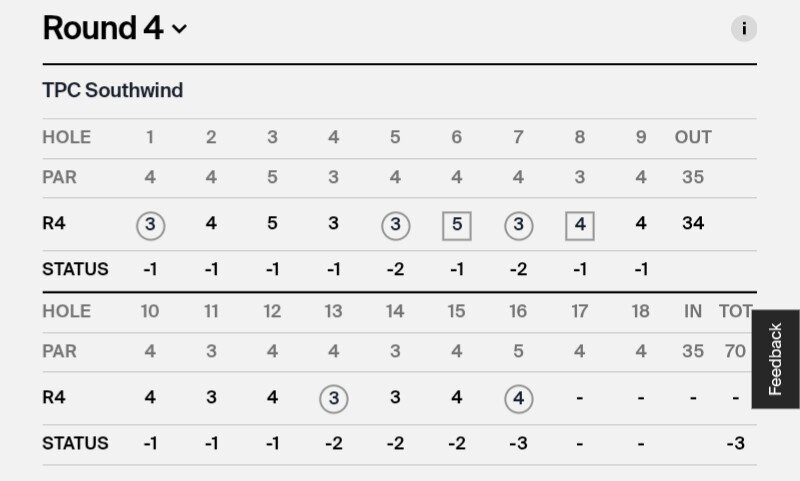This screenshot has height=481, width=800.
Task: Select the circled birdie on hole 7
Action: pos(518,225)
